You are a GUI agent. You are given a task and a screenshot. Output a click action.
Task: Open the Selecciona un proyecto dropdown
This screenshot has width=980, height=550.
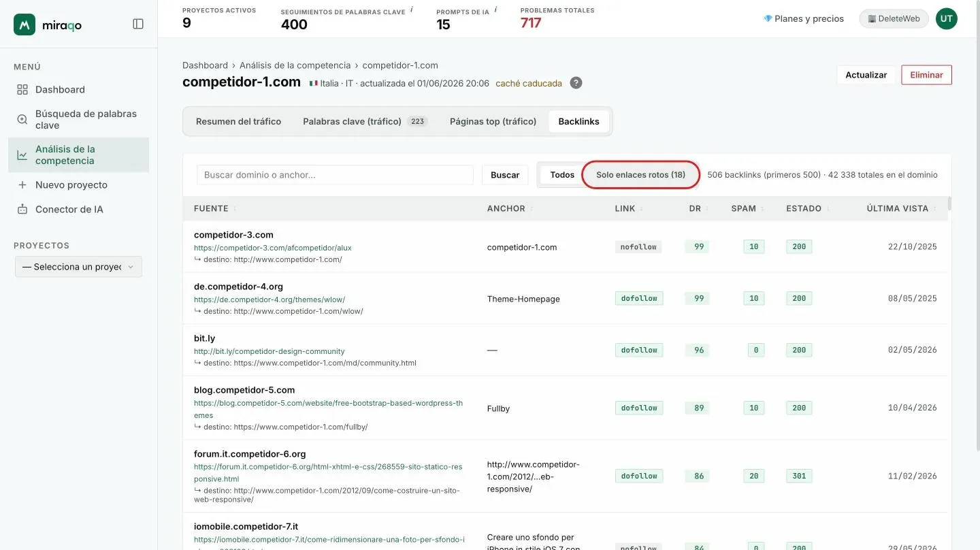79,267
